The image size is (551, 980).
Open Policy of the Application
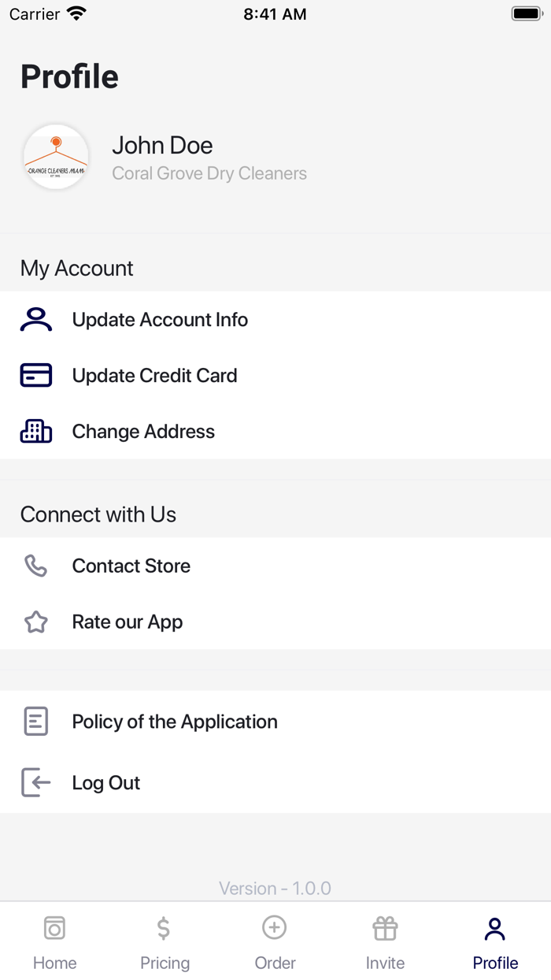[175, 722]
